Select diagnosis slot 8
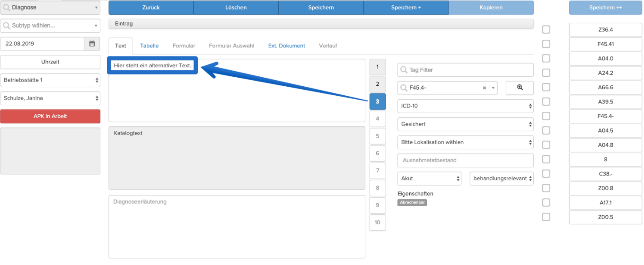 click(x=378, y=188)
